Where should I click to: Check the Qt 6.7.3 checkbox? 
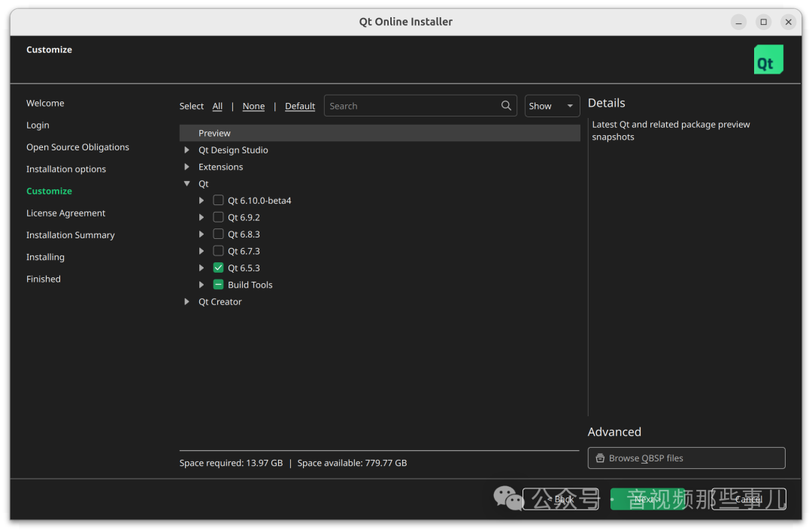coord(218,251)
